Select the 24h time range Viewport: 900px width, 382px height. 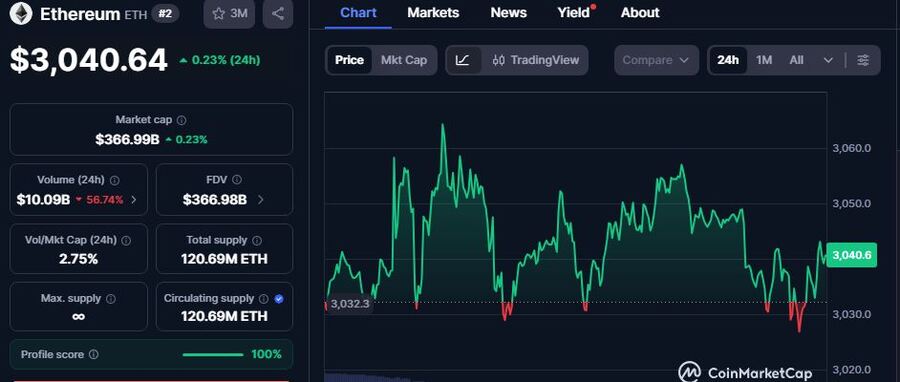(x=728, y=60)
